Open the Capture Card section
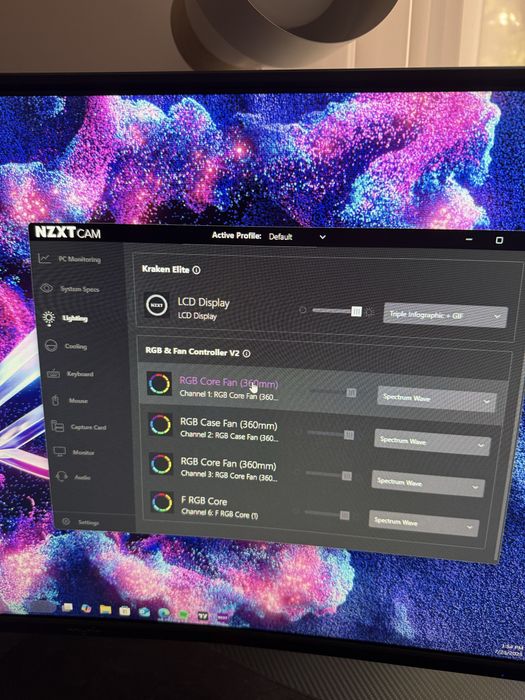 (79, 427)
